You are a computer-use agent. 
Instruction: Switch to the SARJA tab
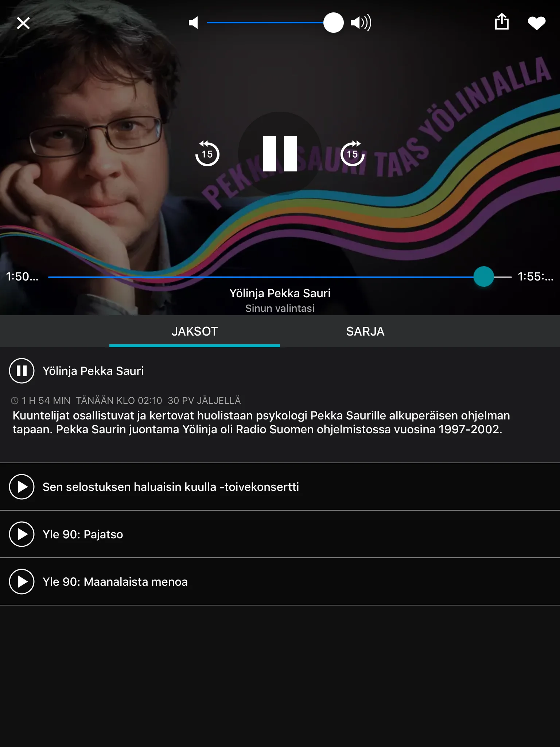[365, 331]
